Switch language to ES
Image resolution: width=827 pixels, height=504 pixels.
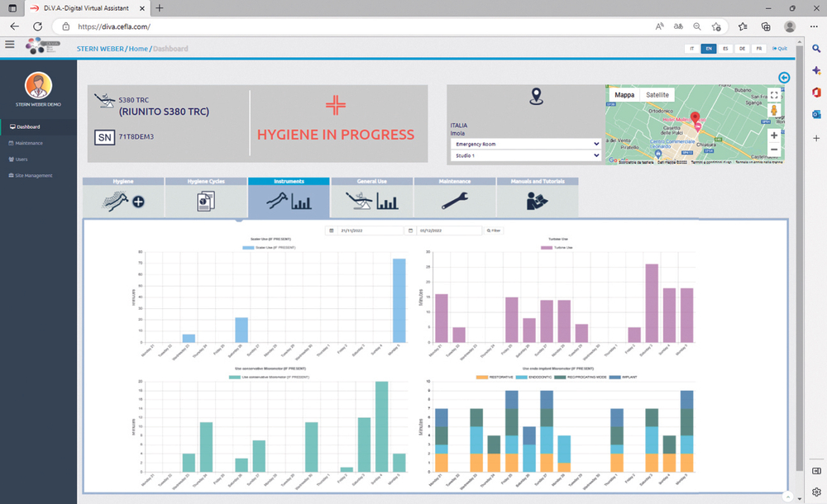[x=725, y=49]
